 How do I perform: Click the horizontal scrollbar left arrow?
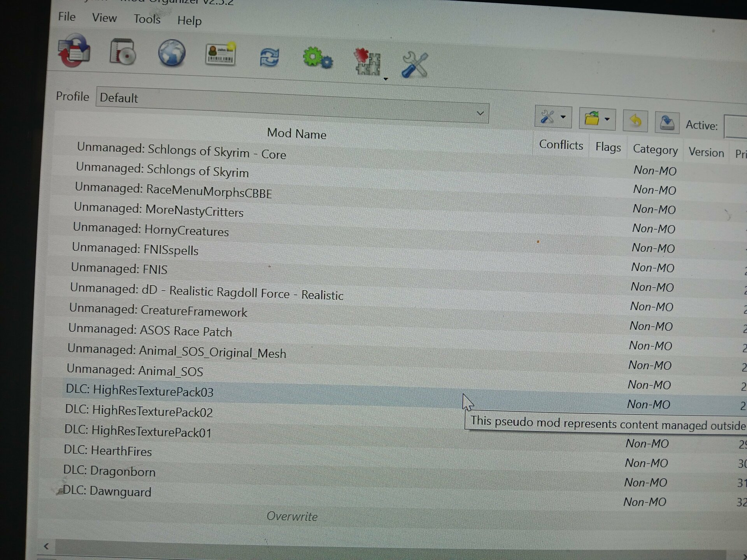pyautogui.click(x=46, y=546)
